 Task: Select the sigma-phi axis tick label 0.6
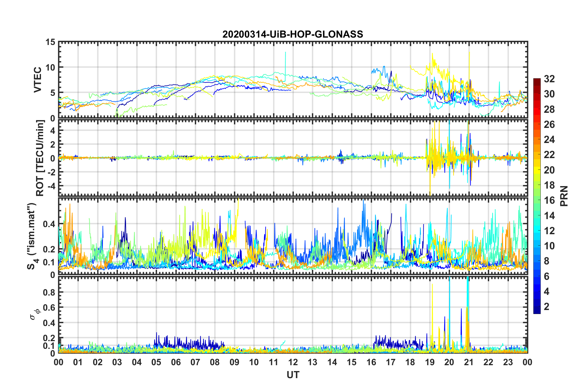point(49,308)
